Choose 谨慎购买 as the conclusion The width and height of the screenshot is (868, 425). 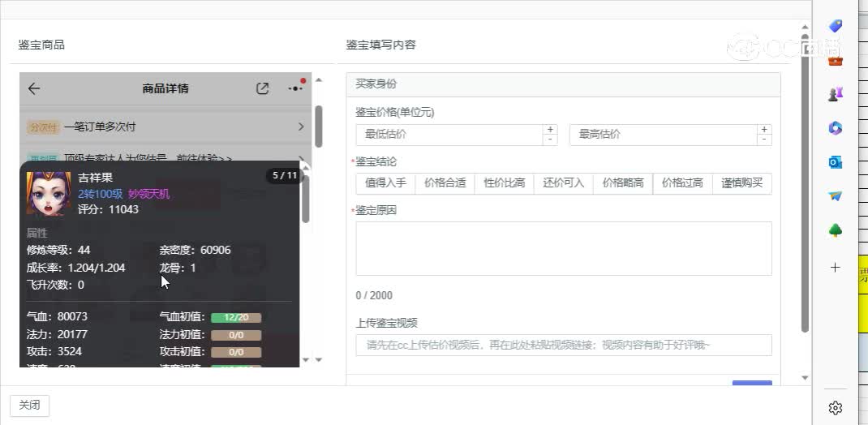coord(741,183)
